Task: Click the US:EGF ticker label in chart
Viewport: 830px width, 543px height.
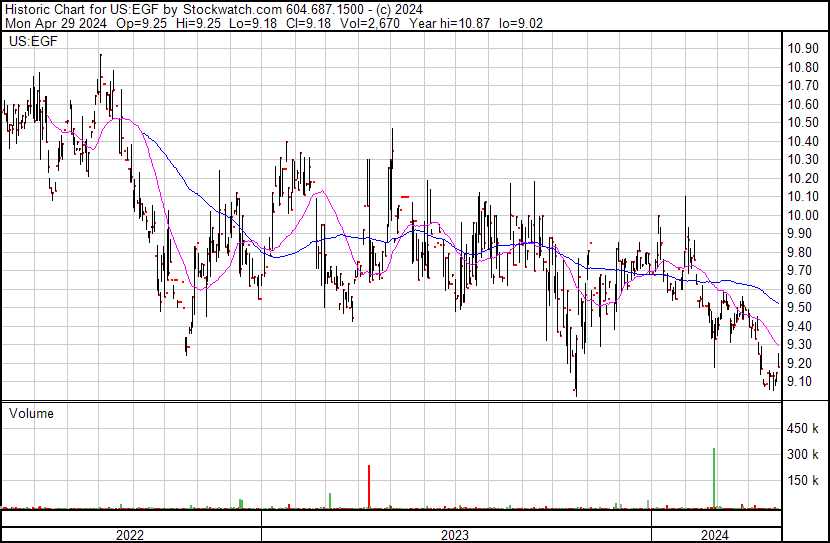Action: click(31, 43)
